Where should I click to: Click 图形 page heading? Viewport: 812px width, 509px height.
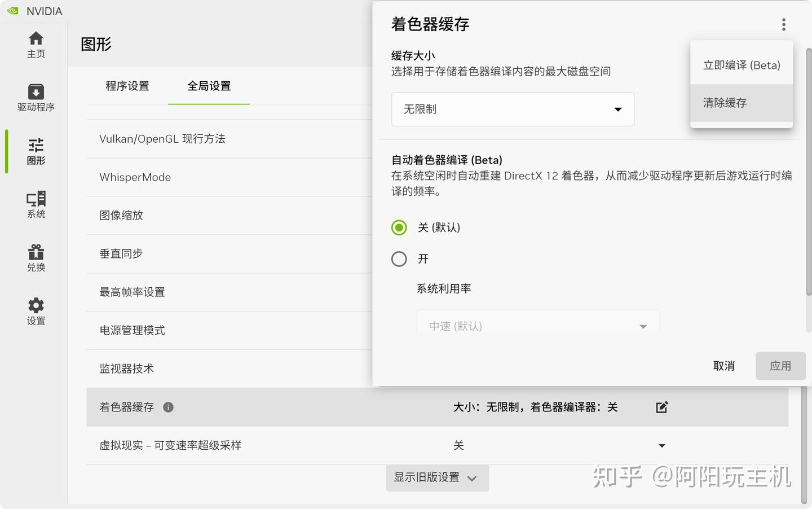point(96,45)
